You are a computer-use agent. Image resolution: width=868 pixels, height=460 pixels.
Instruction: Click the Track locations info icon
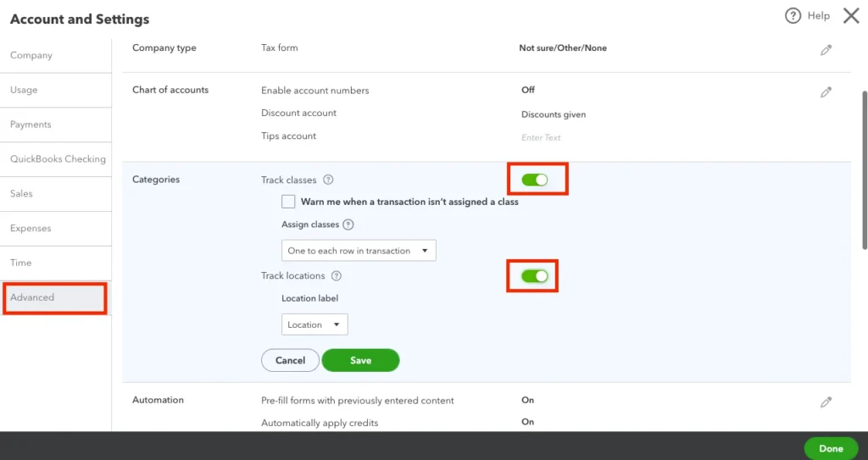pyautogui.click(x=337, y=276)
